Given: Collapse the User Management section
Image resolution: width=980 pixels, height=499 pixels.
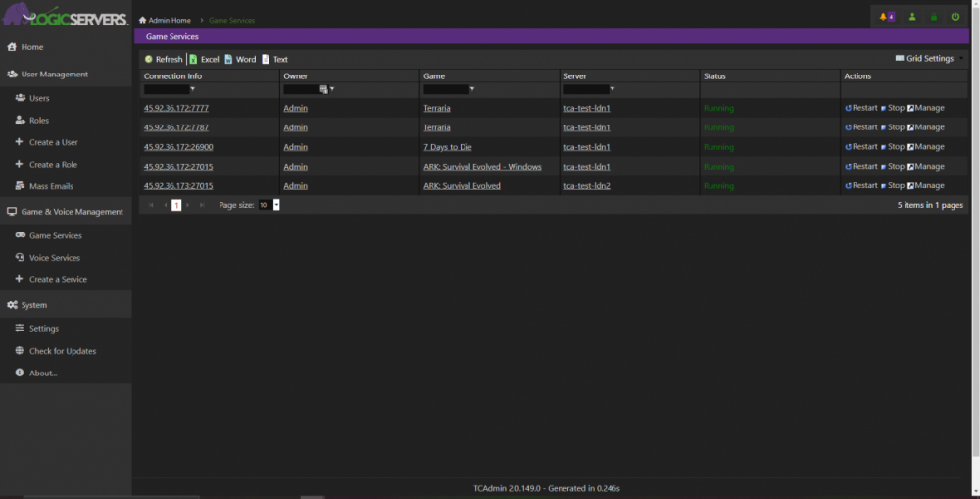Looking at the screenshot, I should [54, 75].
